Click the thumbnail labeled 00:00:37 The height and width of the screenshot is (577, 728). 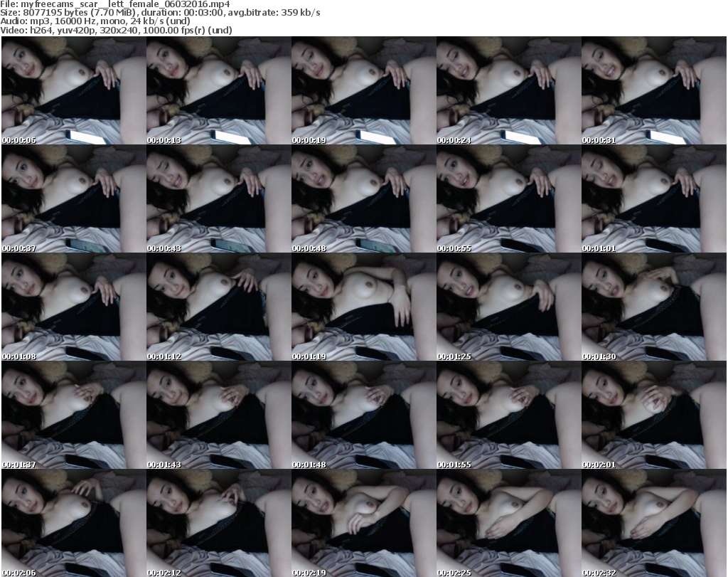click(73, 199)
